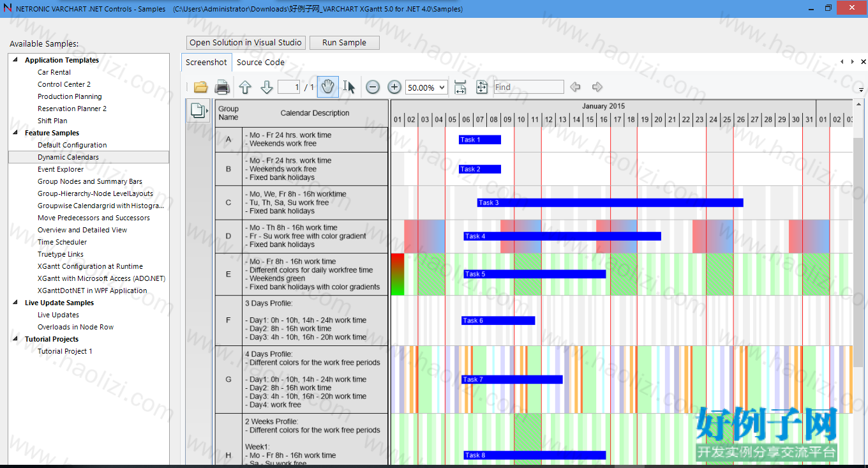Click the NETRONIC app icon in title bar
868x468 pixels.
pos(7,8)
